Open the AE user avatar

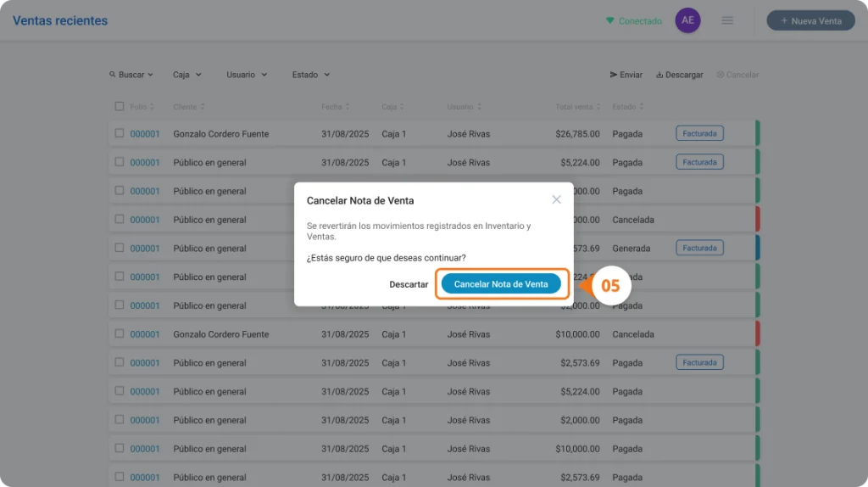pos(687,20)
